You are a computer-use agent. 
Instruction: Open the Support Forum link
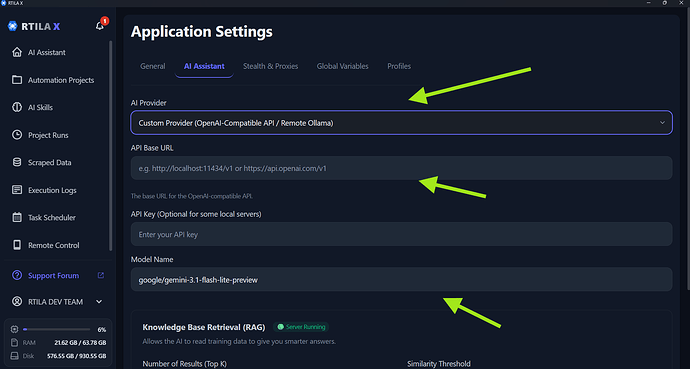(x=54, y=275)
